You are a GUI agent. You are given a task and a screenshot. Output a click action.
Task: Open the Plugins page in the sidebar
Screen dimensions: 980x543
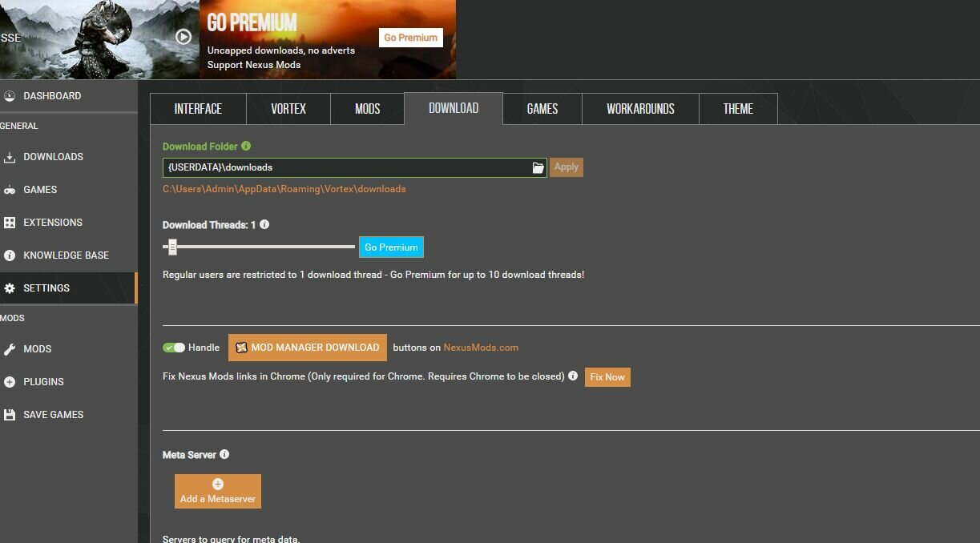(68, 382)
